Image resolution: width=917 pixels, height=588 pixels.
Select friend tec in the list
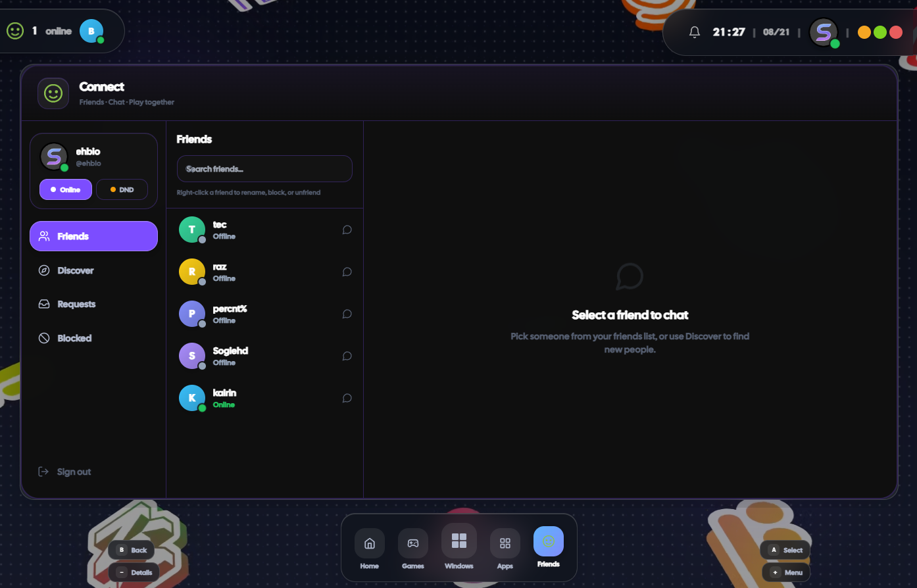265,230
